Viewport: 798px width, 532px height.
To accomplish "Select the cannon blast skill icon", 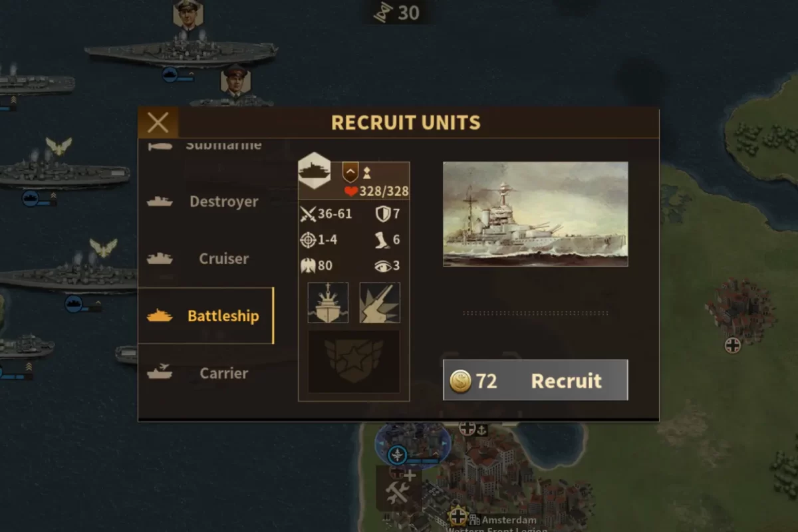I will [x=380, y=303].
